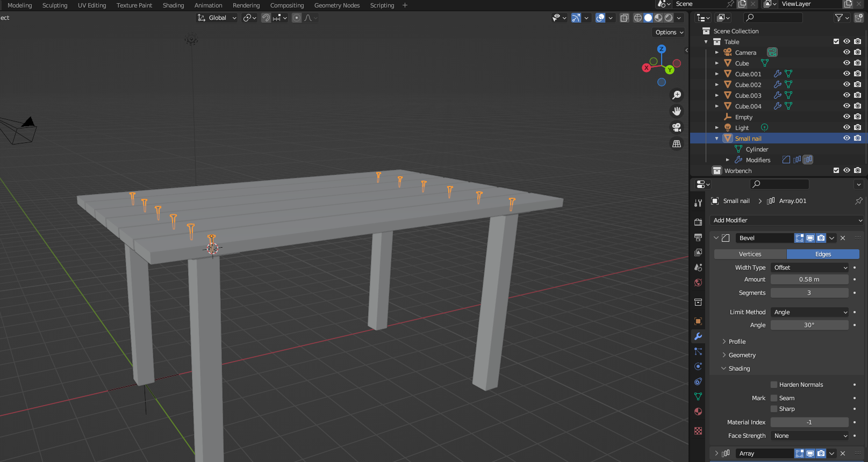The width and height of the screenshot is (868, 462).
Task: Switch to wireframe viewport shading
Action: click(638, 18)
